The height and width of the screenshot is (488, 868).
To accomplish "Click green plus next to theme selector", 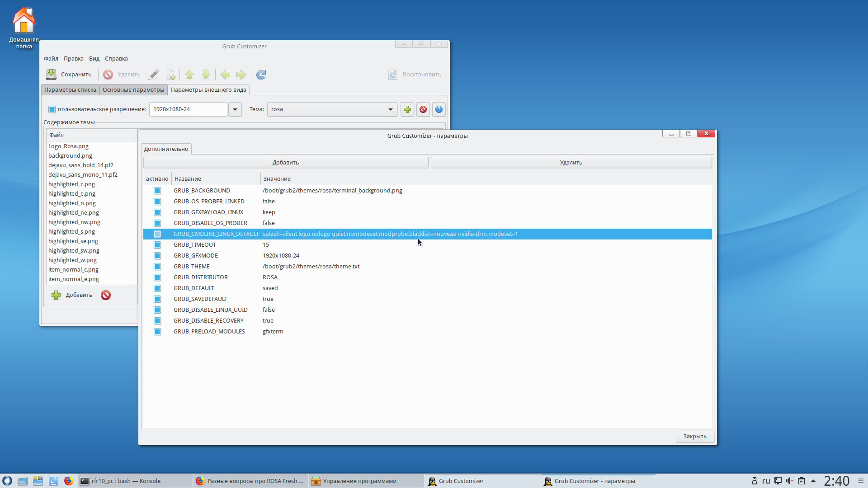I will (407, 109).
